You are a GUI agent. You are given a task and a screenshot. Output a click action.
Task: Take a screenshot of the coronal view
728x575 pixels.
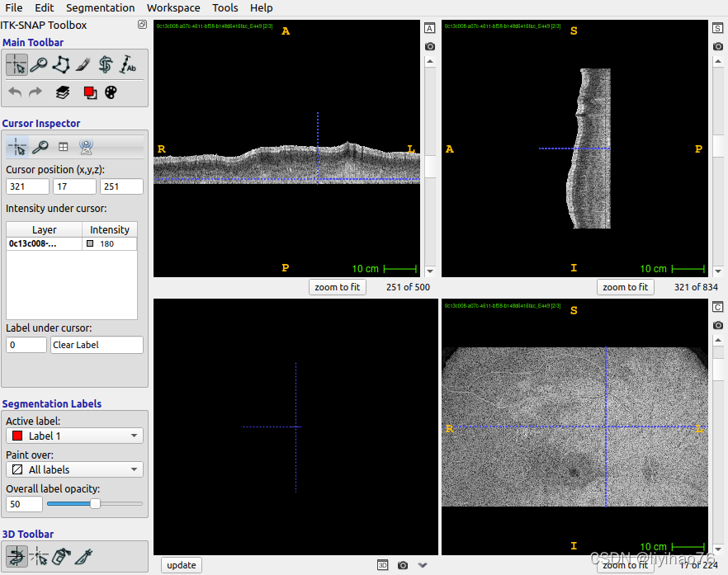(718, 325)
